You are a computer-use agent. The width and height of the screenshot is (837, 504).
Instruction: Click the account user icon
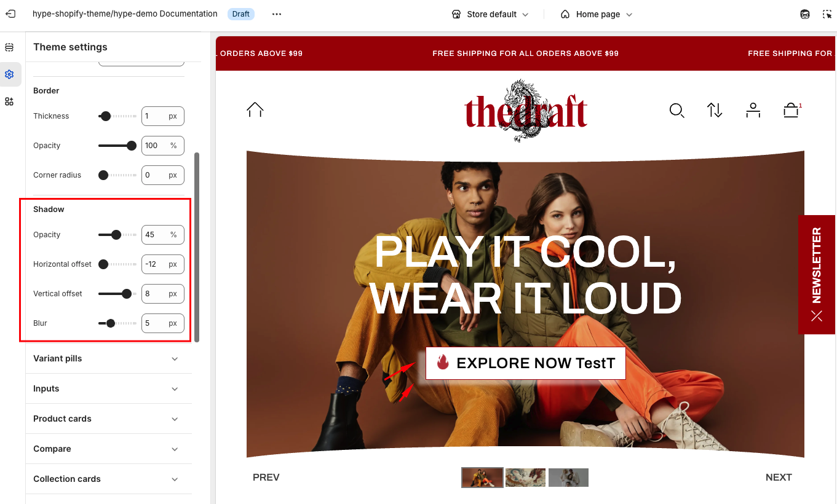click(x=753, y=111)
